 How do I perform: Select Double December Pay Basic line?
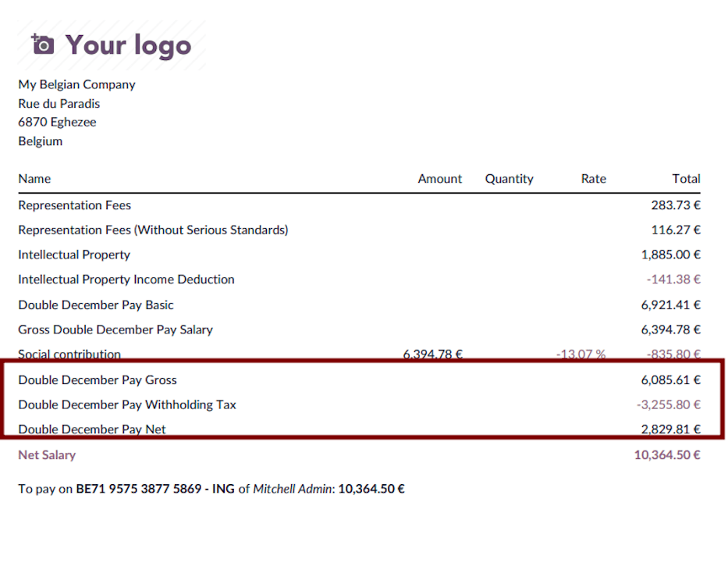96,305
